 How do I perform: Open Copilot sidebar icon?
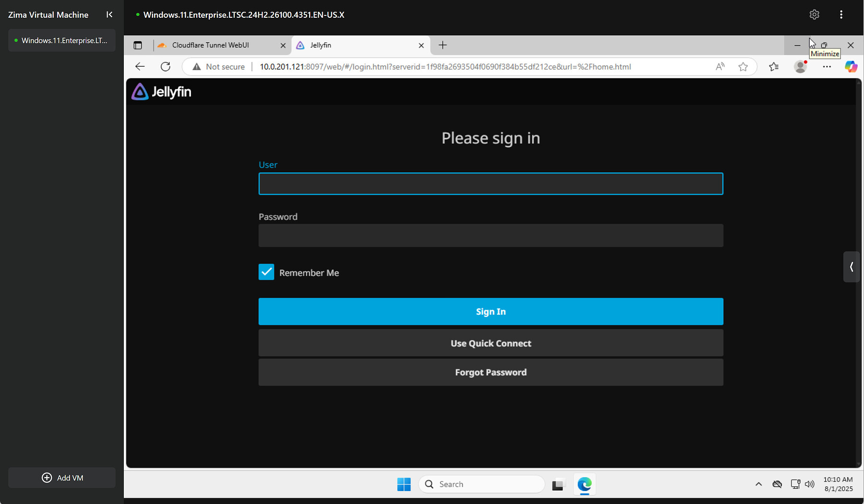pos(851,67)
